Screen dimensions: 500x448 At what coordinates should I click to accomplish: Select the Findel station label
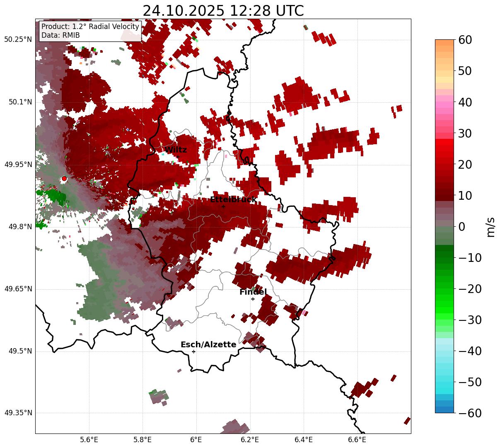coord(253,292)
